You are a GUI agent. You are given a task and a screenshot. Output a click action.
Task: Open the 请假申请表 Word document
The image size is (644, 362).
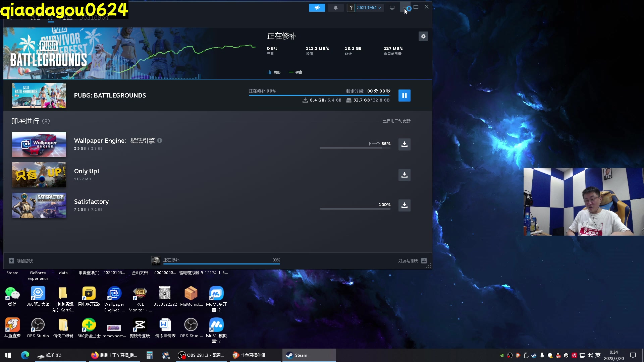tap(165, 328)
